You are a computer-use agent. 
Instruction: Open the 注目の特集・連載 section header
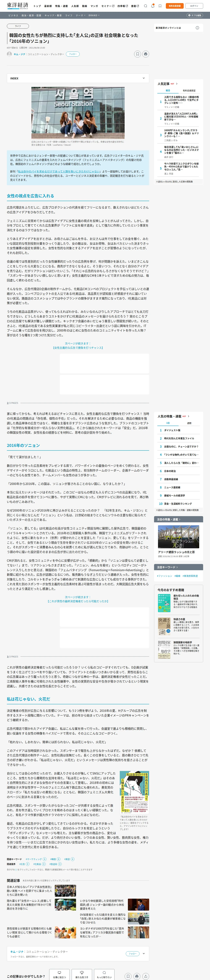179,519
